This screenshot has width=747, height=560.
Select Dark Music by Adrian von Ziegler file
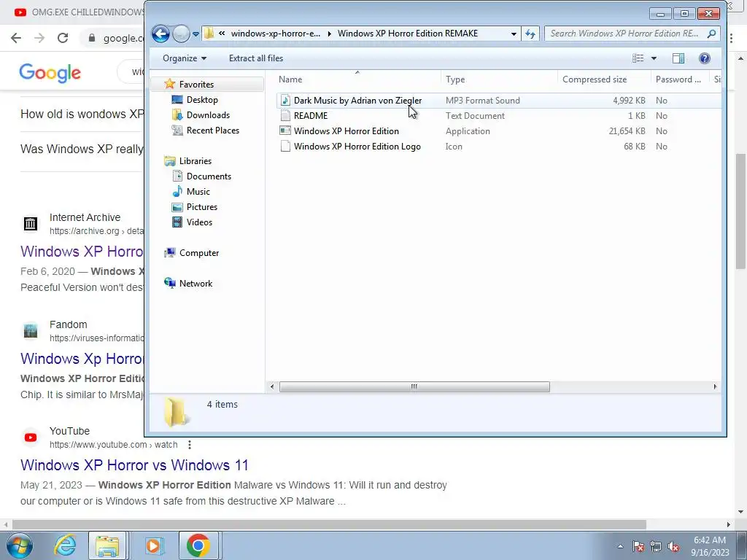click(357, 101)
